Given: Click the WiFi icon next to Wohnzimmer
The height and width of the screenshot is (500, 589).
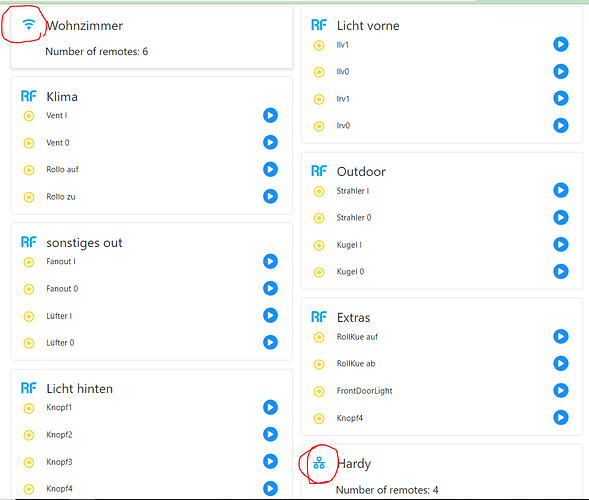Looking at the screenshot, I should pyautogui.click(x=29, y=25).
